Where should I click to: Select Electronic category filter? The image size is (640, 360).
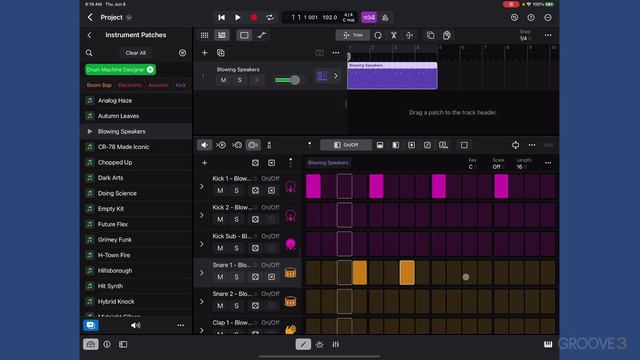(130, 85)
